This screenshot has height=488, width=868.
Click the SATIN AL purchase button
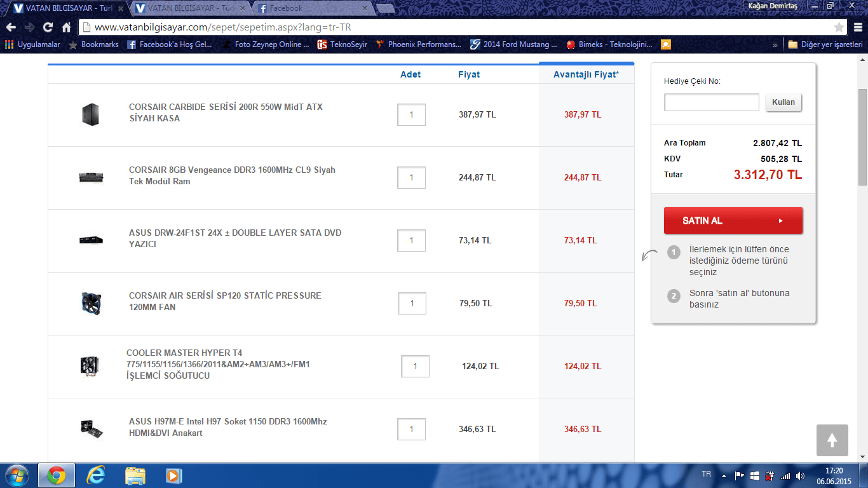click(733, 220)
